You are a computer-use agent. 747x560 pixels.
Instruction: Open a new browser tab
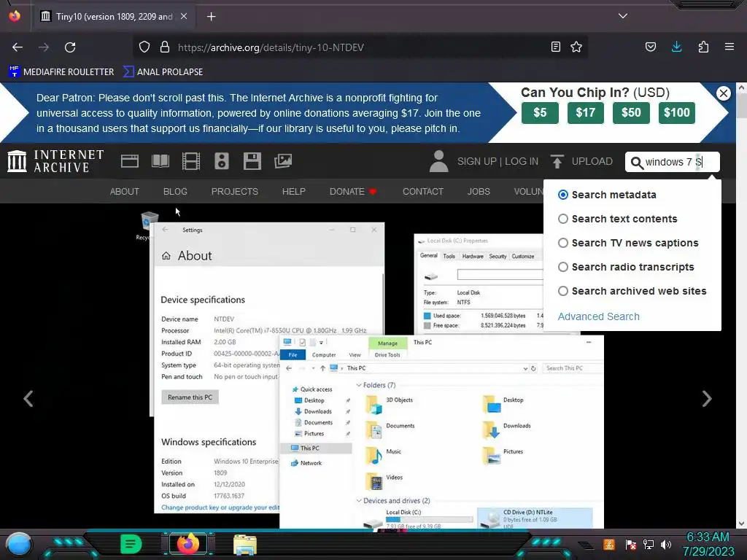click(x=211, y=17)
